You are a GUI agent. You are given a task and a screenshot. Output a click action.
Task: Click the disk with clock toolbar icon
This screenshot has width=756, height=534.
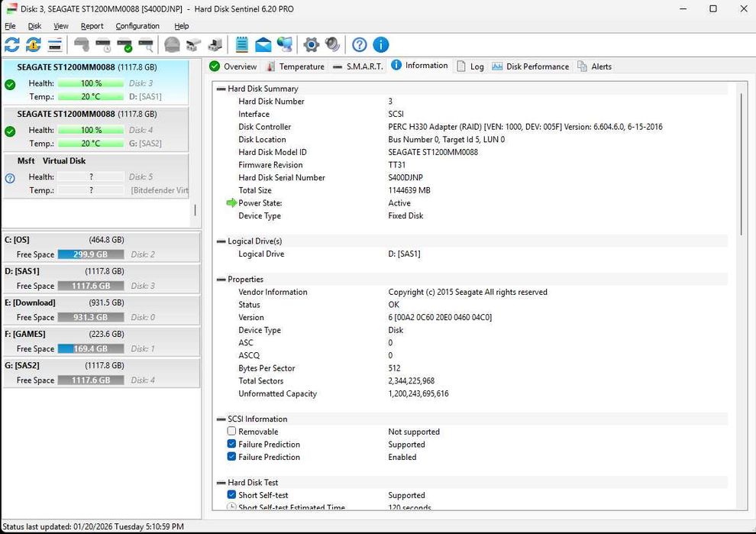coord(103,45)
